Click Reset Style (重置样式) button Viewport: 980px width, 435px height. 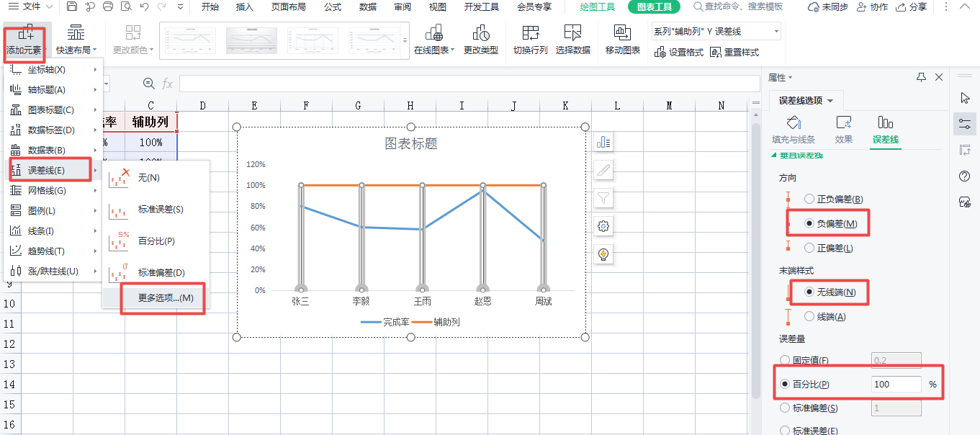[734, 53]
